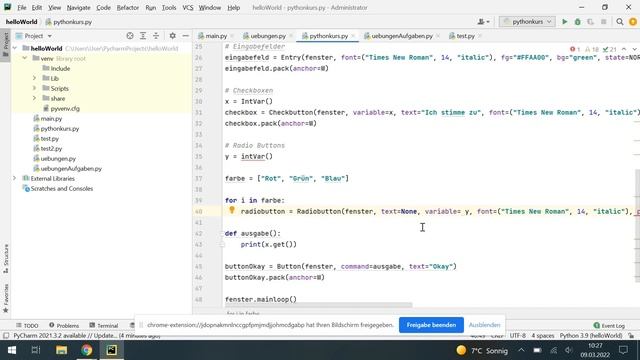Toggle Favorites side tool button
The height and width of the screenshot is (360, 640).
(x=6, y=299)
